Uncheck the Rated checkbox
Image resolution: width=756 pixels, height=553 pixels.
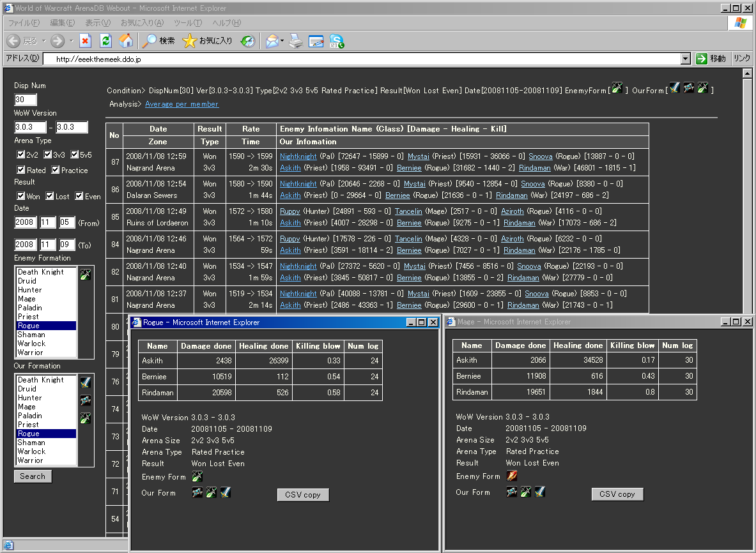[x=20, y=170]
